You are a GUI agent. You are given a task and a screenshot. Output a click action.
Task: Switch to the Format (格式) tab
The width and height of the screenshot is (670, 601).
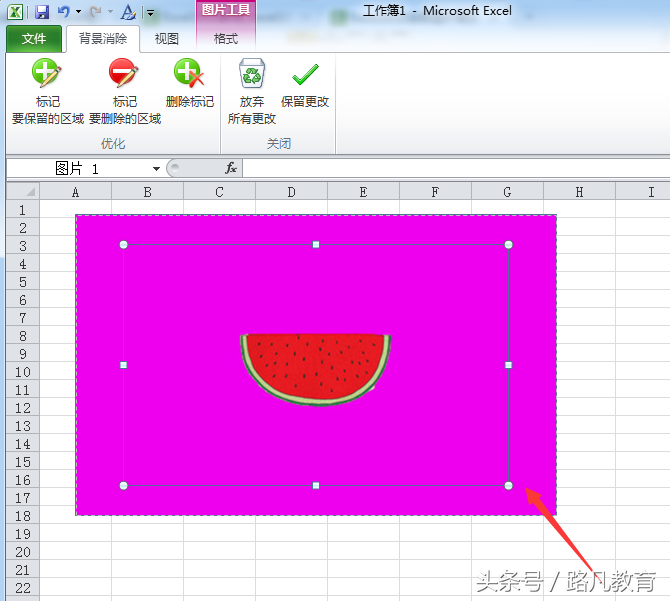click(x=226, y=39)
